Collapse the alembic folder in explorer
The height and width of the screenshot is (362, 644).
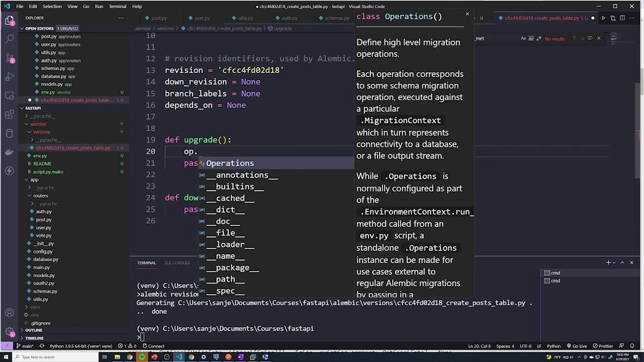coord(38,124)
